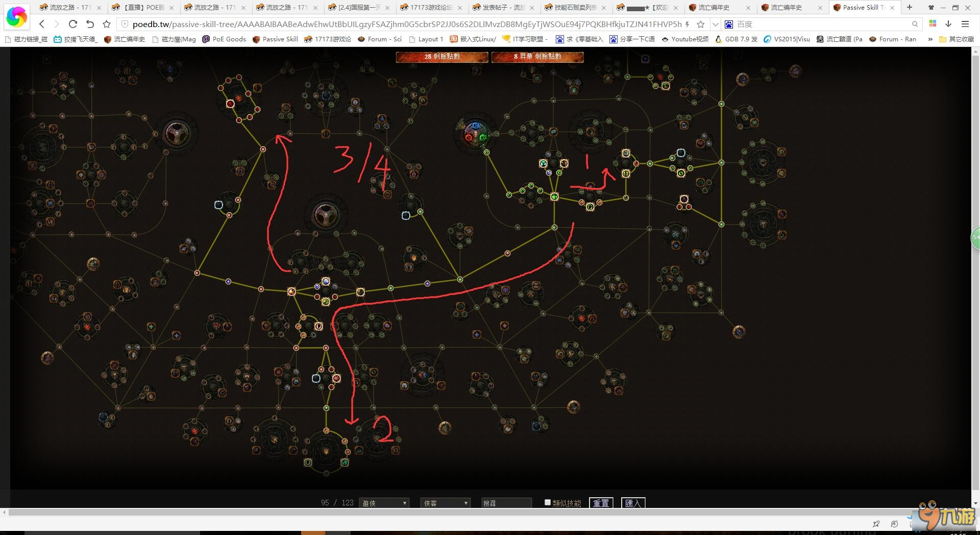Open the 磁力链接_磁 bookmark
This screenshot has height=535, width=980.
(26, 39)
